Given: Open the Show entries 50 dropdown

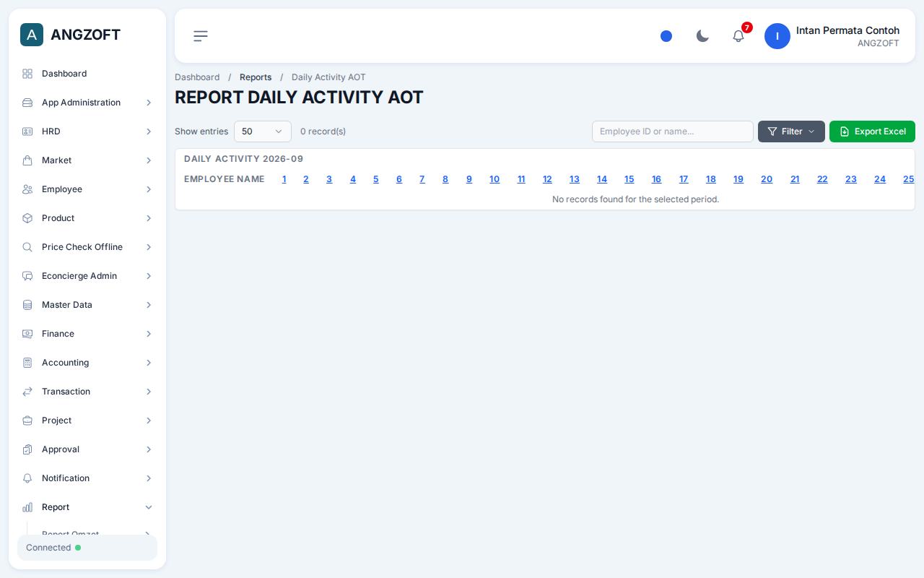Looking at the screenshot, I should (263, 131).
